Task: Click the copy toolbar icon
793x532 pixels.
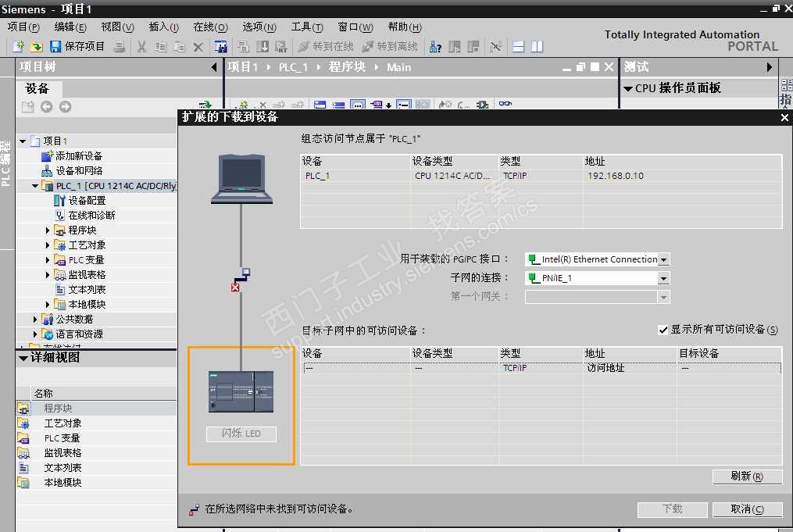Action: (x=161, y=47)
